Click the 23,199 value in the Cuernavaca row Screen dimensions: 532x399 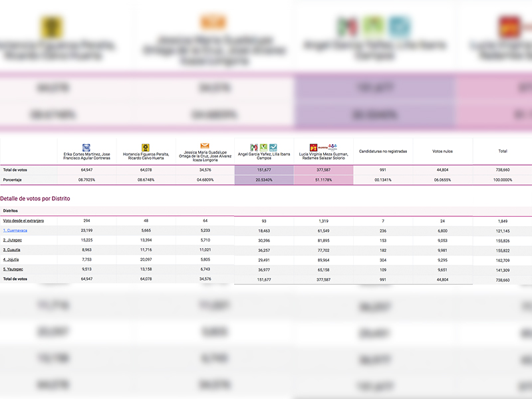[x=86, y=230]
